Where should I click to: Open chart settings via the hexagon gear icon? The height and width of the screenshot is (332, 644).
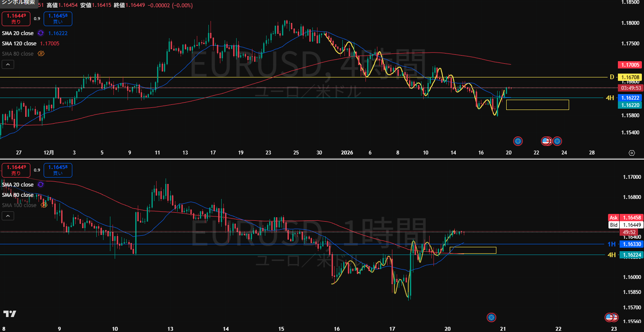[x=632, y=153]
